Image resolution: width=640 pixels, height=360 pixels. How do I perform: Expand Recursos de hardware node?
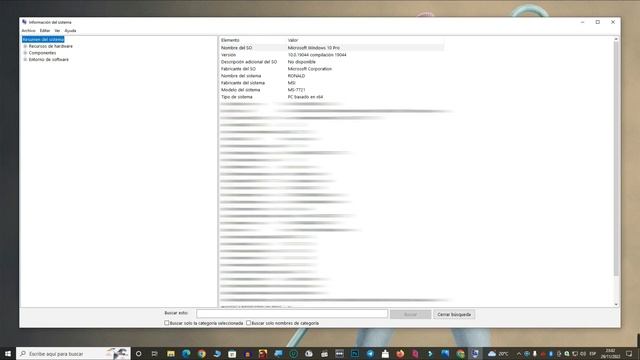25,46
